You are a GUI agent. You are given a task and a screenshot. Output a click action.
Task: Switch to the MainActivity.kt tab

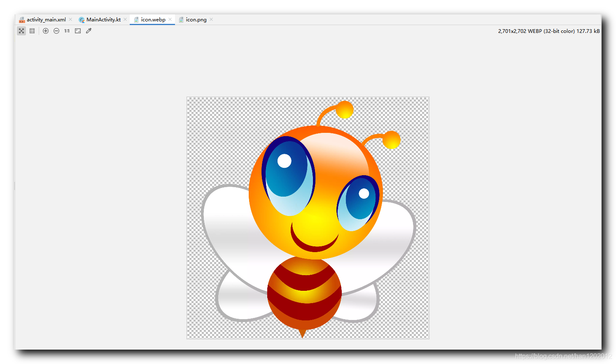pos(103,19)
